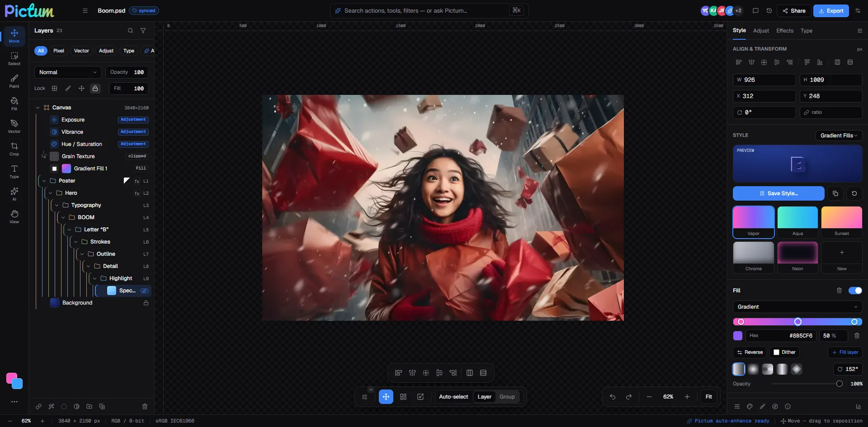Toggle lock all icon
Viewport: 868px width, 427px height.
[x=95, y=89]
